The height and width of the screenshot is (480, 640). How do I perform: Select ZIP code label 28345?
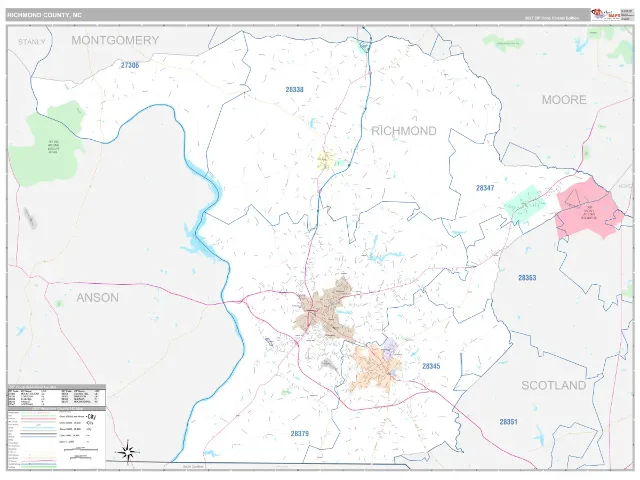pos(431,366)
